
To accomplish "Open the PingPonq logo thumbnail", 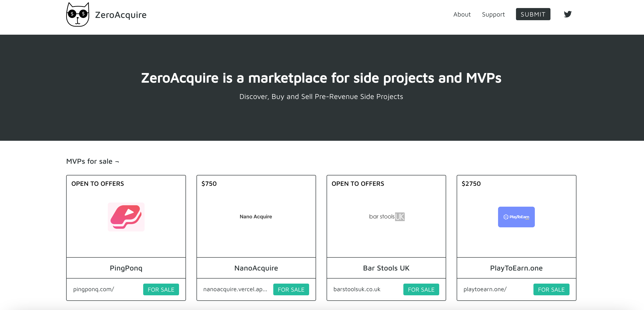I will coord(126,217).
